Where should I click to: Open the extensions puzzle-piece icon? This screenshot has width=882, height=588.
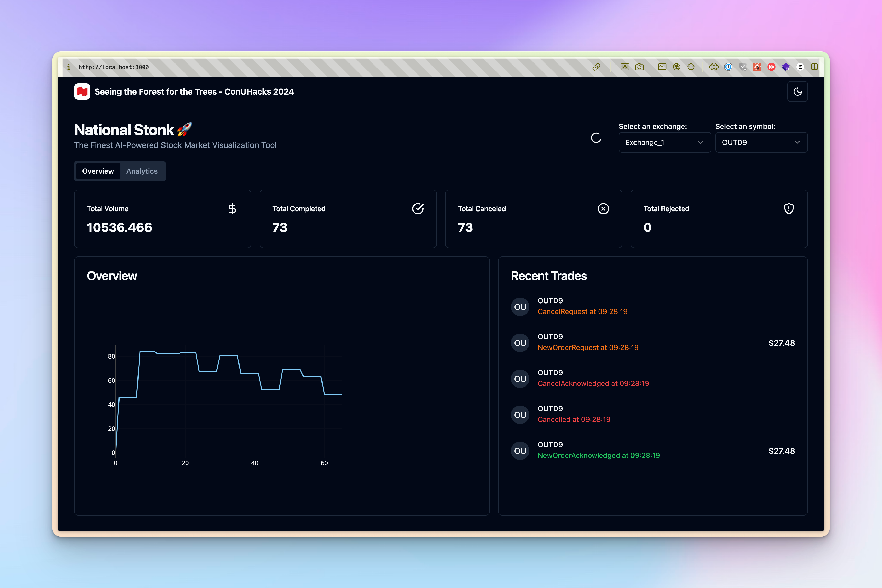click(714, 67)
